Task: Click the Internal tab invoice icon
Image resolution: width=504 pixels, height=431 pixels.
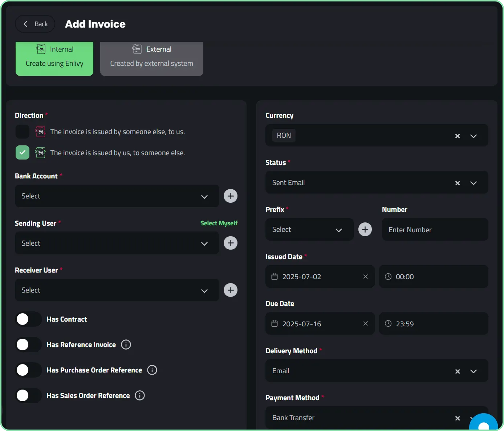Action: click(41, 49)
